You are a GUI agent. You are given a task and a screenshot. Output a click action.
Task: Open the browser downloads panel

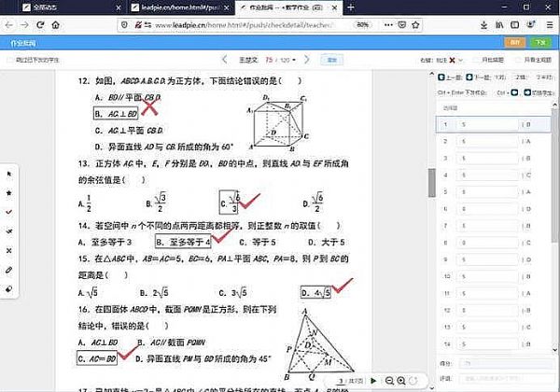(x=483, y=25)
